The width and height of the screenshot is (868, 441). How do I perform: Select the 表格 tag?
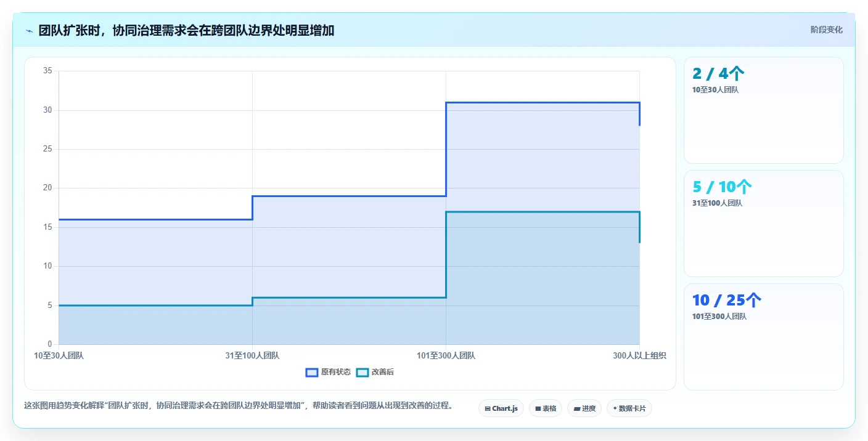click(x=546, y=408)
